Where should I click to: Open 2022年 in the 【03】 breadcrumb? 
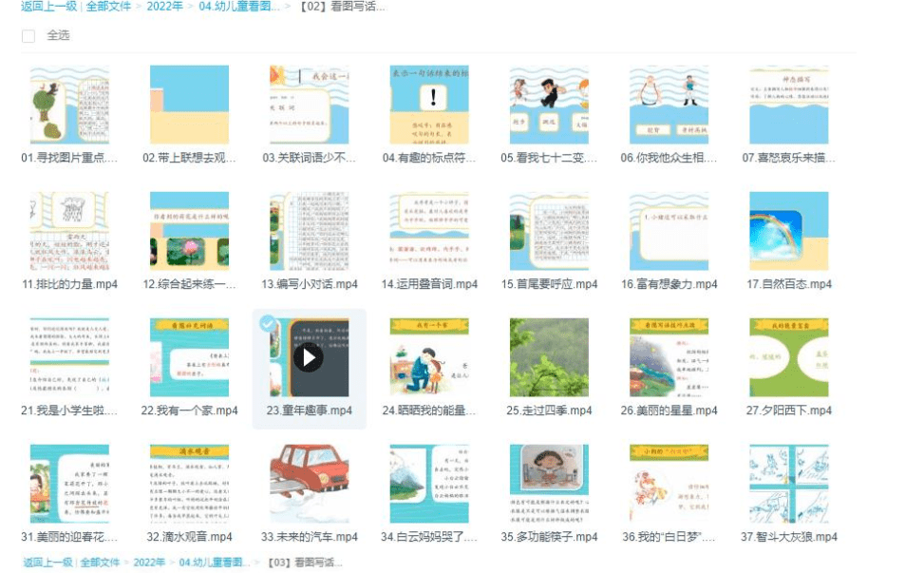tap(149, 563)
